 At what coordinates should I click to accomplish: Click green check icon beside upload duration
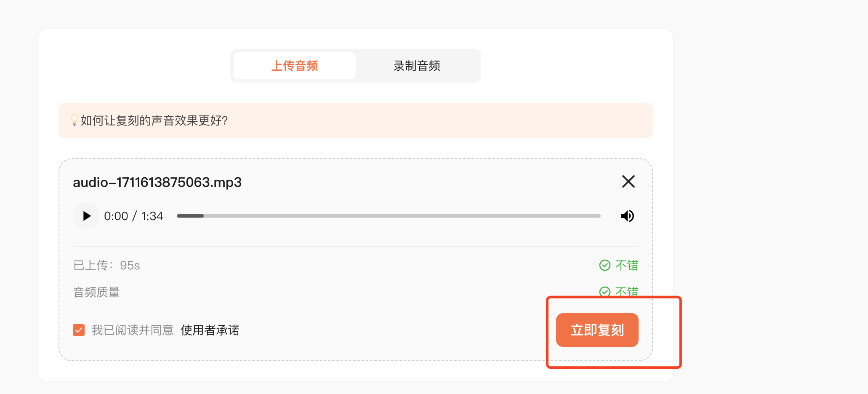(605, 265)
